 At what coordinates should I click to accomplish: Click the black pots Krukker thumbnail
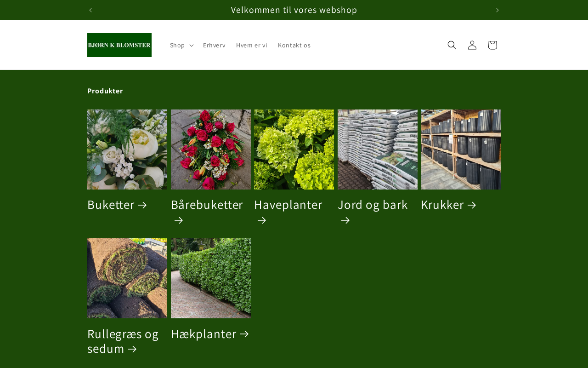(x=461, y=149)
